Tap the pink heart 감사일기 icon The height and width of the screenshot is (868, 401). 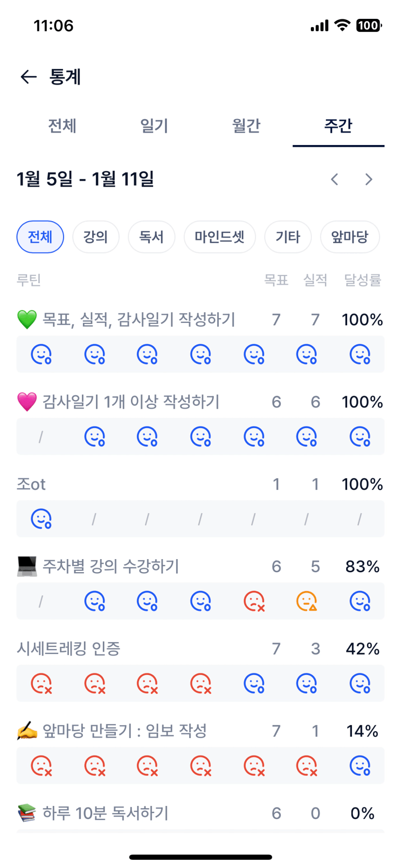coord(27,402)
